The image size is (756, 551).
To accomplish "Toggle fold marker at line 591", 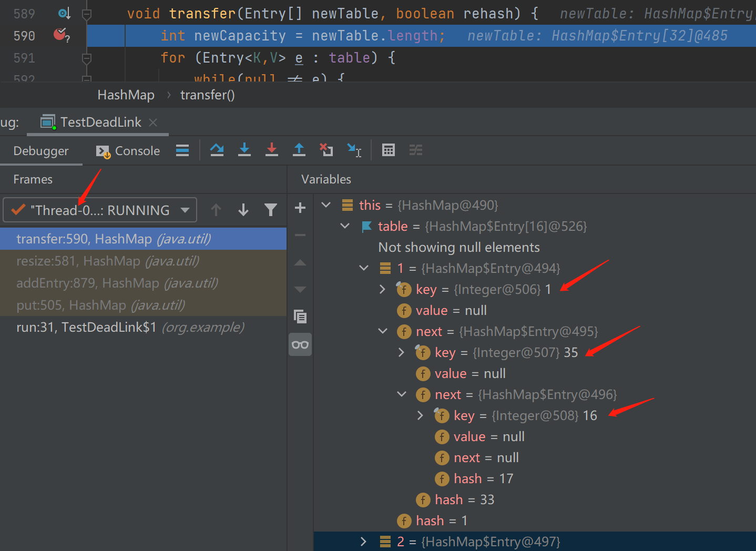I will point(87,58).
